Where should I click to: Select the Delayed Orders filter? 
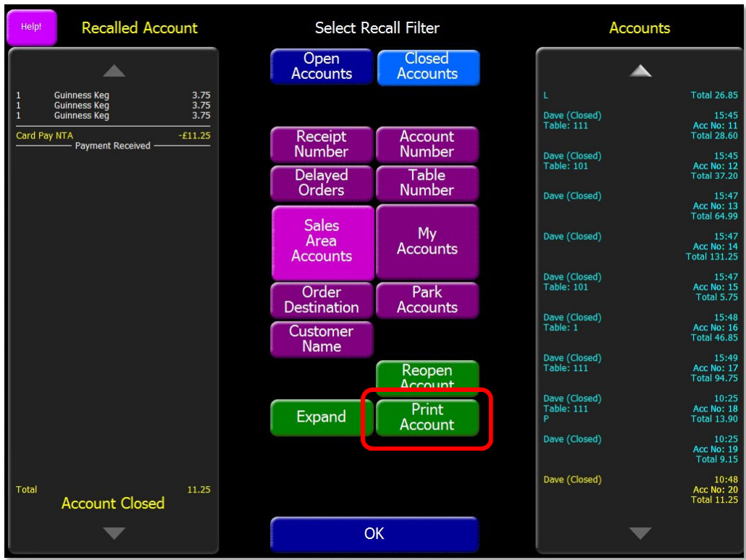[322, 183]
